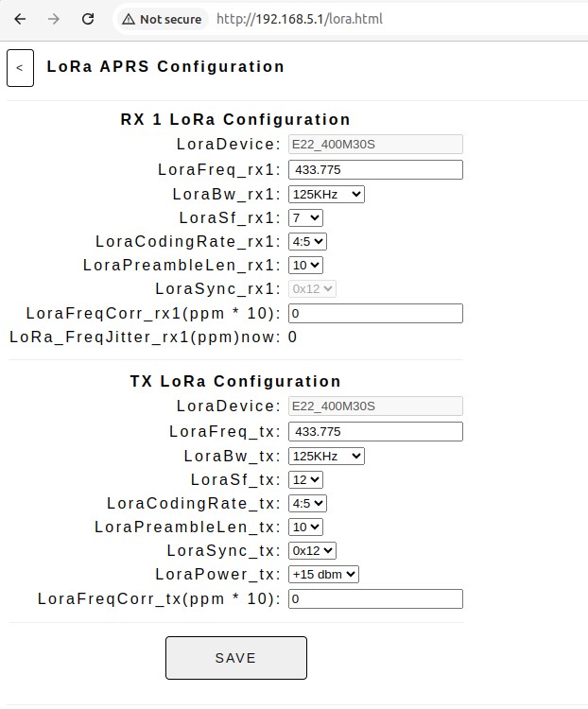This screenshot has height=709, width=588.
Task: Select the LoraPower_tx power dropdown
Action: pyautogui.click(x=323, y=574)
